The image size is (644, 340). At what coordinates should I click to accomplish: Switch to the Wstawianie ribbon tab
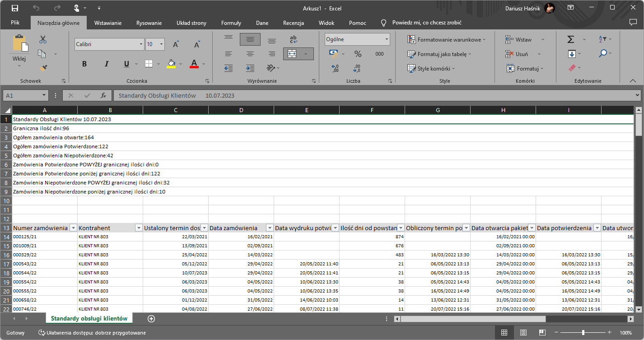[x=108, y=23]
